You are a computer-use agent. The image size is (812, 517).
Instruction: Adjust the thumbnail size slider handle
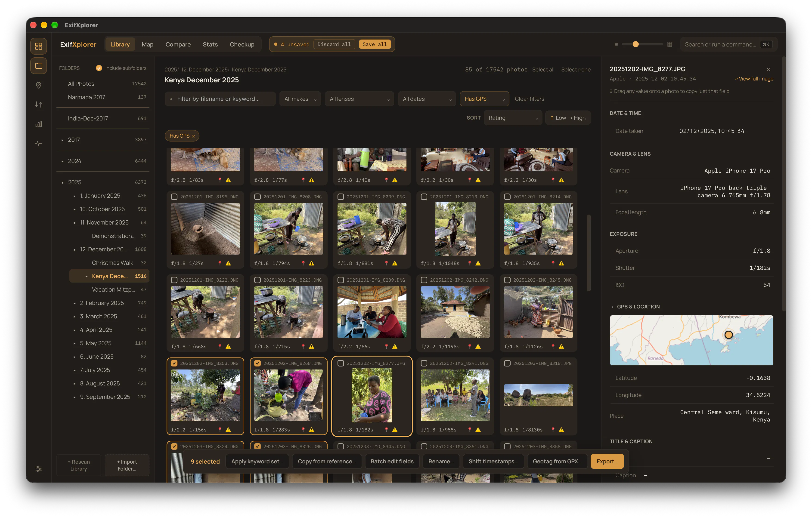point(635,44)
